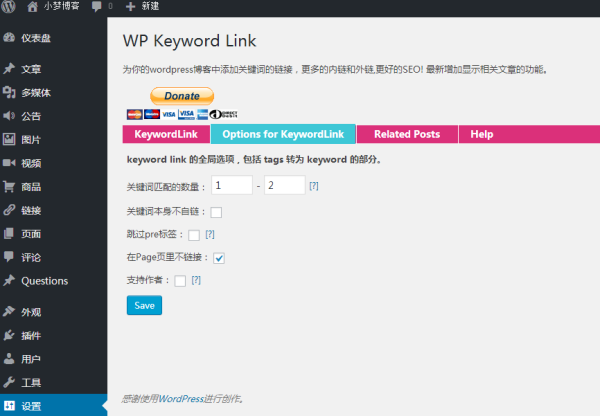The height and width of the screenshot is (416, 600).
Task: Uncheck the 在Page页里不链接 checkbox
Action: (219, 258)
